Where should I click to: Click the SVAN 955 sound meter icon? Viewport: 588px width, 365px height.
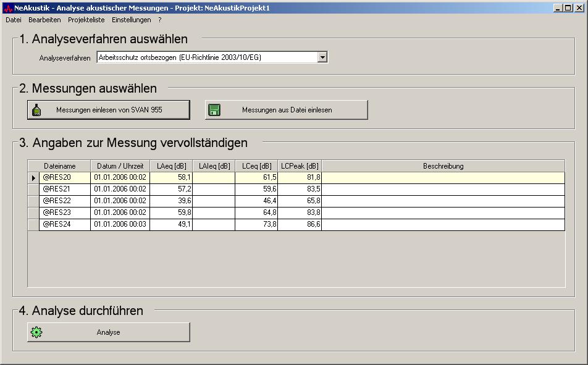(36, 110)
